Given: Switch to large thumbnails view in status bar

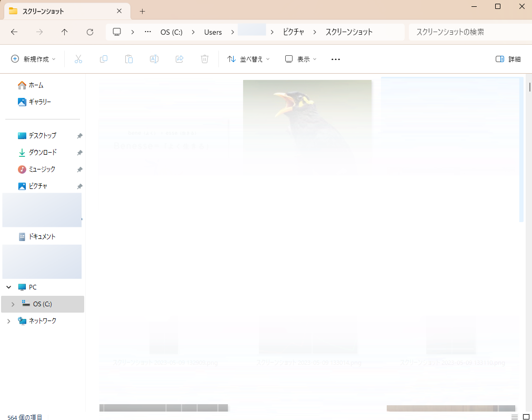Looking at the screenshot, I should [526, 417].
